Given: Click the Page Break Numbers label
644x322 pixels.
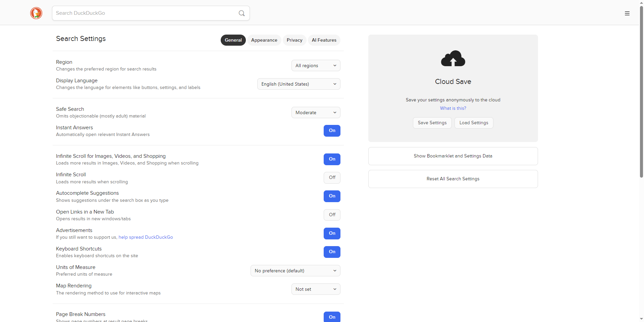Looking at the screenshot, I should pyautogui.click(x=80, y=314).
